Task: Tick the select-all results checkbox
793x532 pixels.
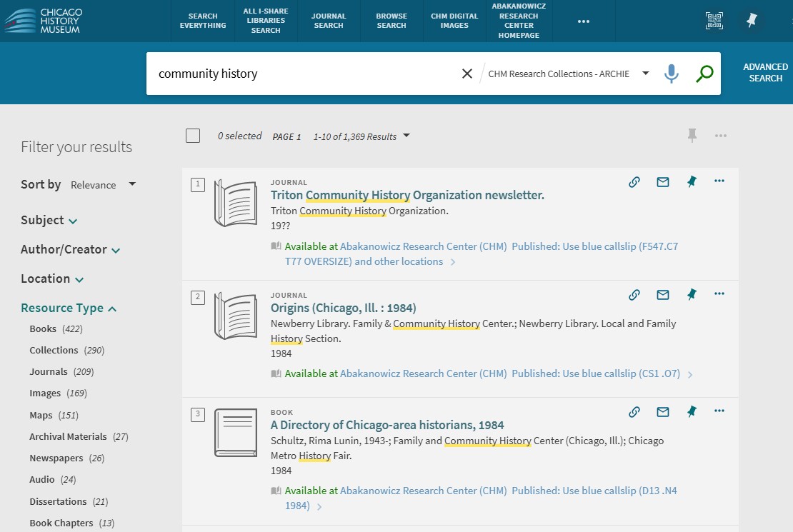Action: pos(193,136)
